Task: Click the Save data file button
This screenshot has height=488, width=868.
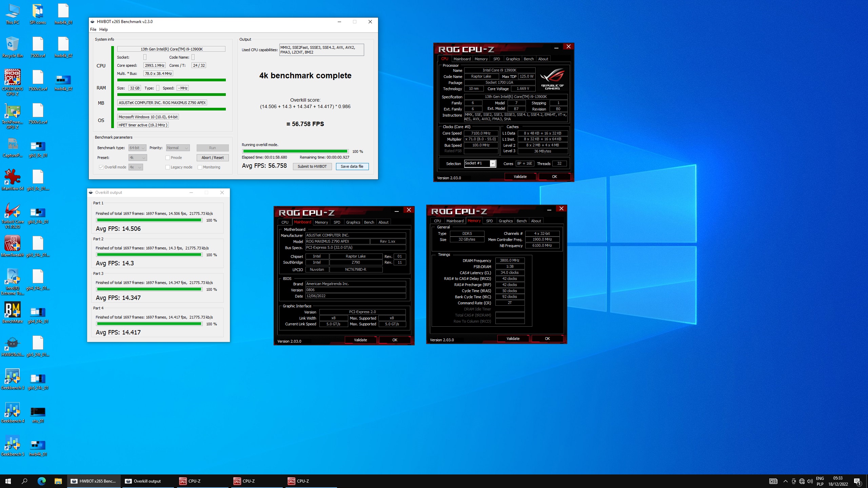Action: [352, 166]
